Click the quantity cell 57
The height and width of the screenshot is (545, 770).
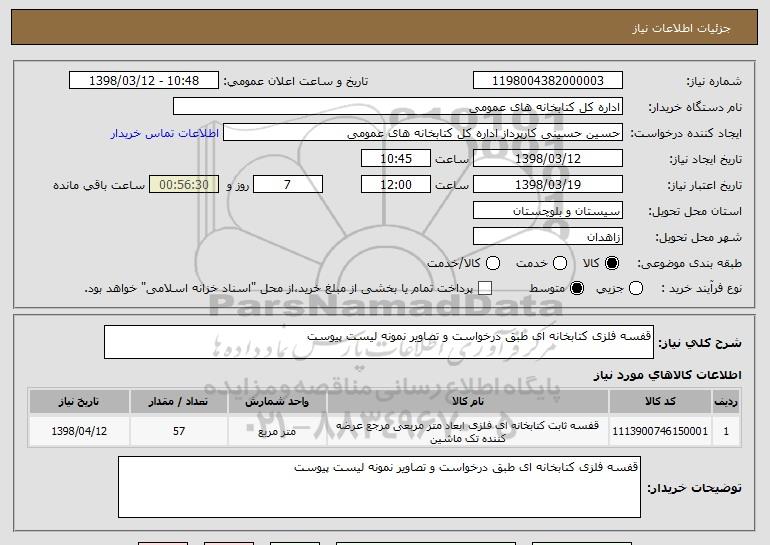click(x=179, y=432)
